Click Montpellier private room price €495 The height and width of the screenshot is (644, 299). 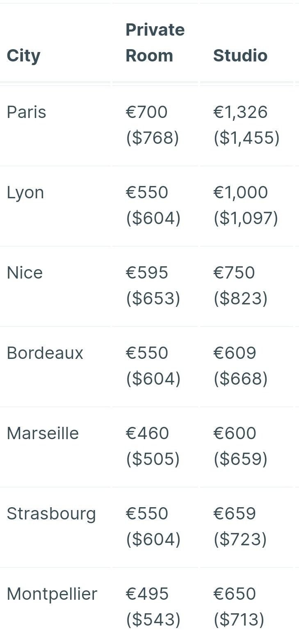pos(147,594)
